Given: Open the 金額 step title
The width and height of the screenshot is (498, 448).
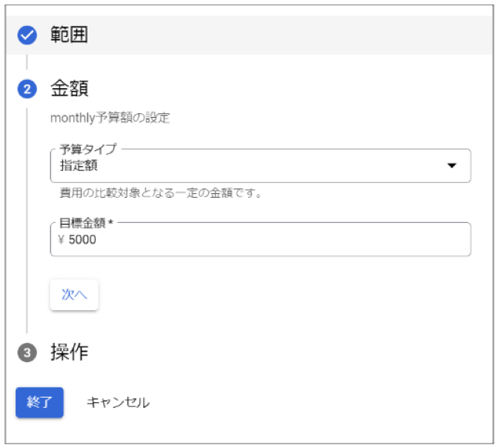Looking at the screenshot, I should point(69,90).
